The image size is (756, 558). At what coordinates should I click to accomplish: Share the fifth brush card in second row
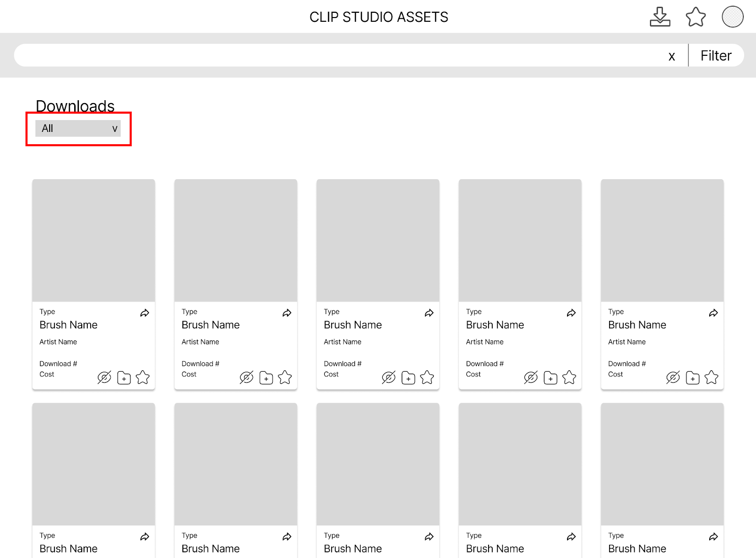(713, 537)
